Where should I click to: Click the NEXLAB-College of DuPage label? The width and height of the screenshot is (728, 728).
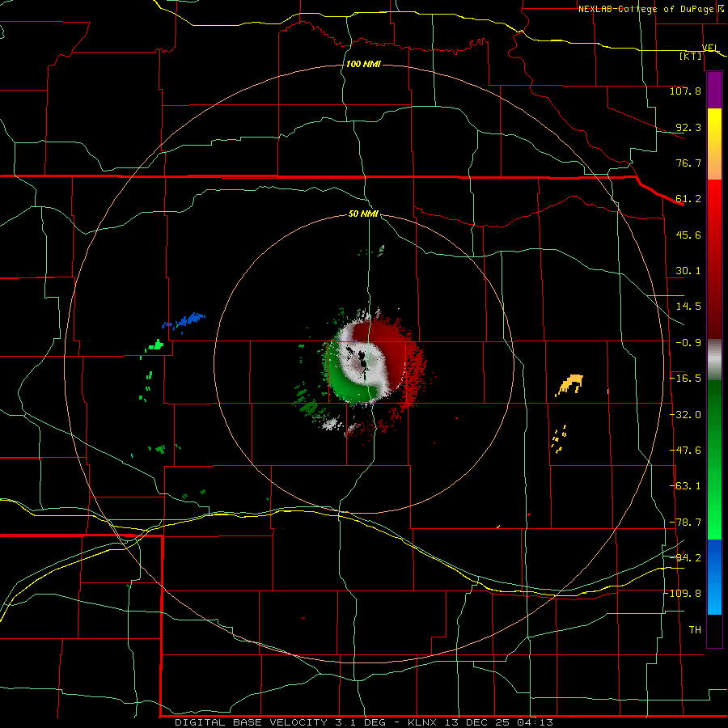(645, 9)
